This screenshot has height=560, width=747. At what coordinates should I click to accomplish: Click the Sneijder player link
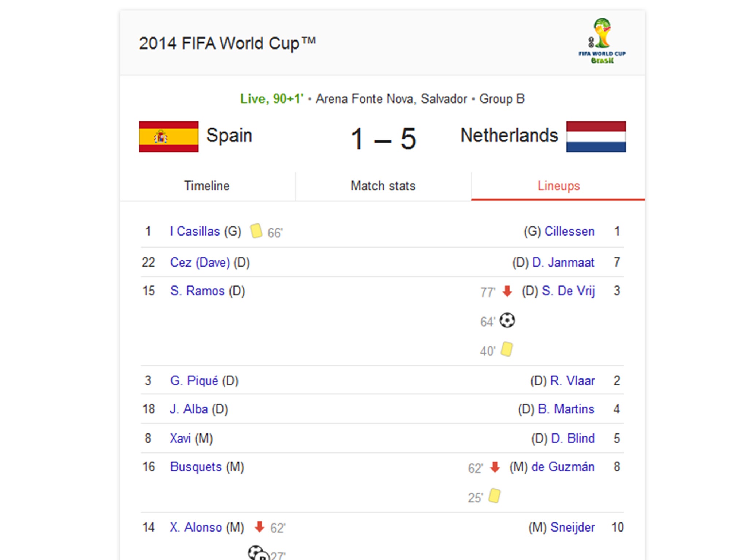tap(572, 527)
